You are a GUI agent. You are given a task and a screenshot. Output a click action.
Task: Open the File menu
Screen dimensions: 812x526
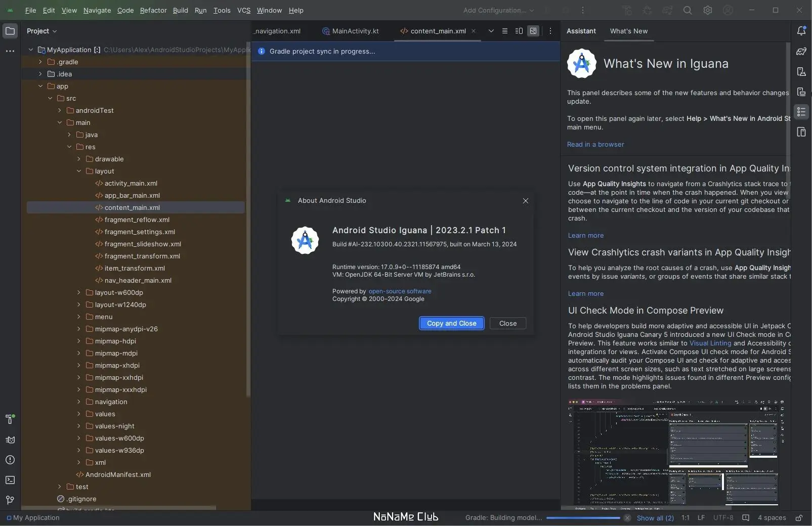(x=30, y=10)
